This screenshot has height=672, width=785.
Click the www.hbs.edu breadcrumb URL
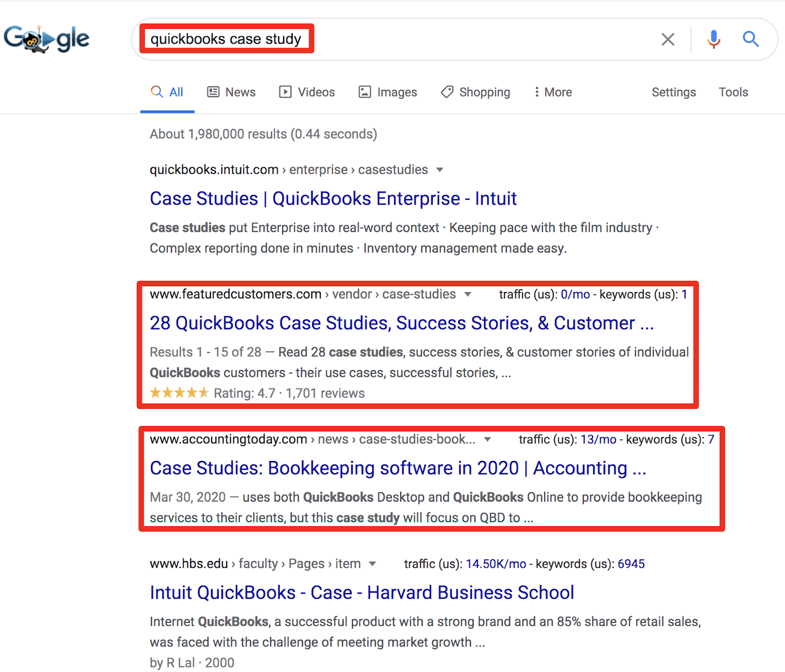click(255, 564)
